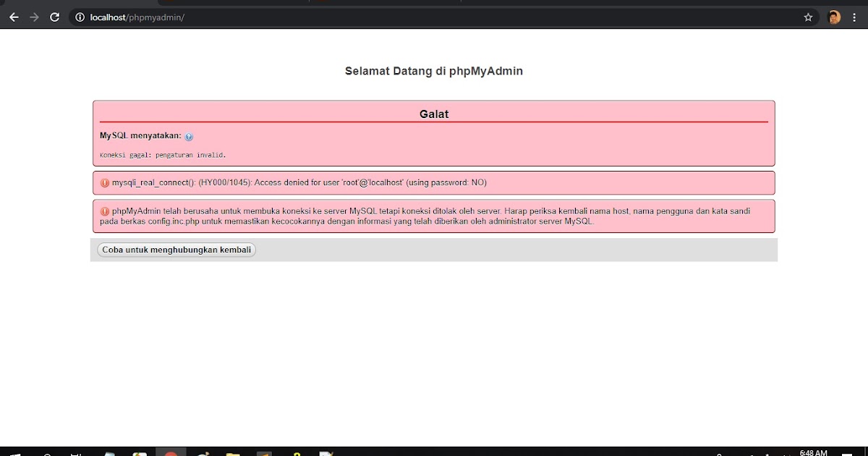Select the 'Galat' error title
The height and width of the screenshot is (456, 868).
click(434, 114)
